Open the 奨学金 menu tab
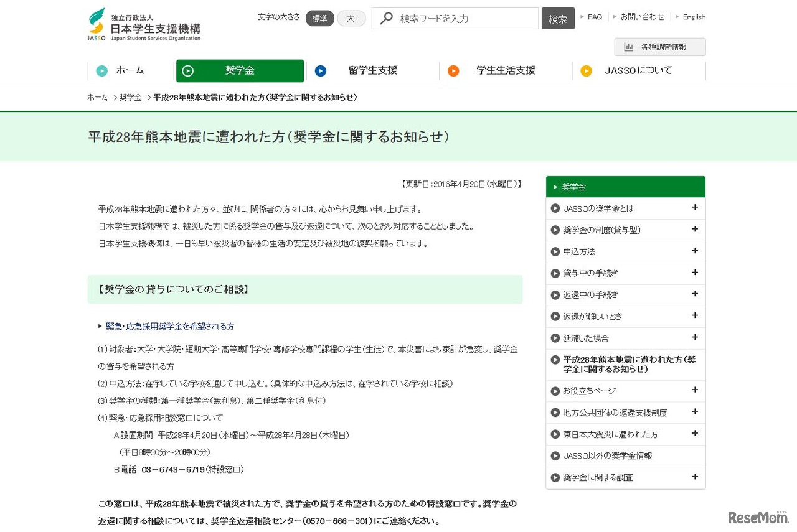Viewport: 797px width, 532px height. click(x=240, y=71)
